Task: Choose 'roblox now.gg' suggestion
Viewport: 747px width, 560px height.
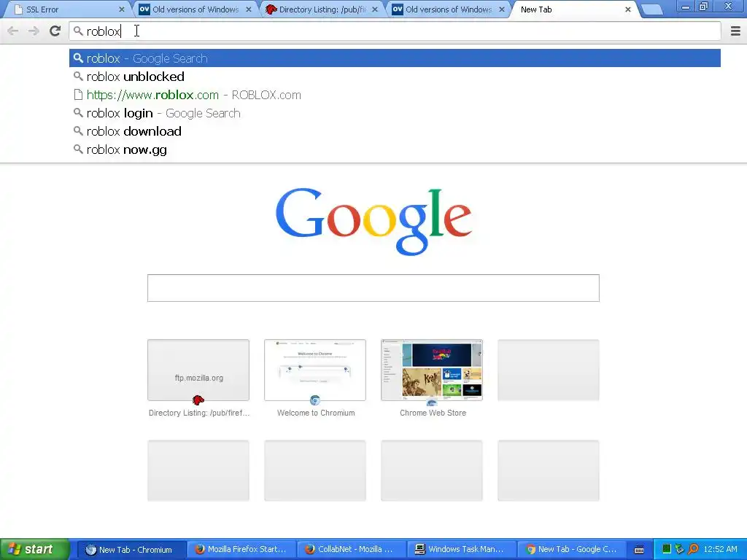Action: pyautogui.click(x=395, y=149)
